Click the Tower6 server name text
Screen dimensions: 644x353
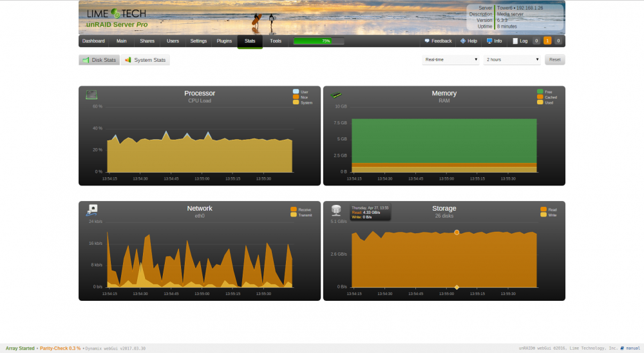coord(505,8)
